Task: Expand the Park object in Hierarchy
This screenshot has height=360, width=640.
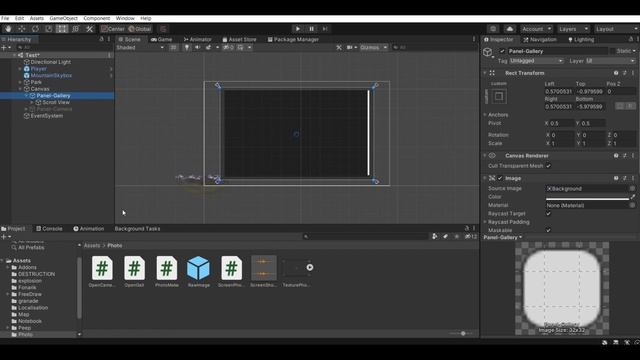Action: click(x=20, y=82)
